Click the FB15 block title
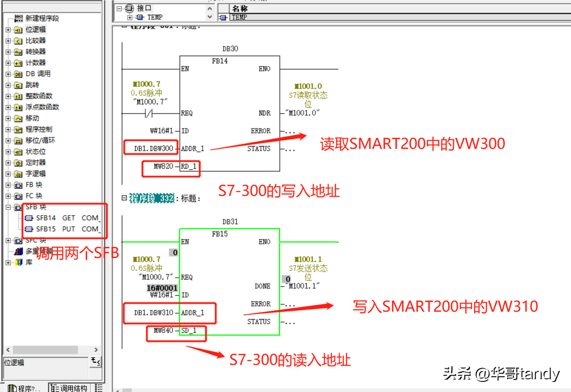Viewport: 571px width, 392px height. [219, 234]
